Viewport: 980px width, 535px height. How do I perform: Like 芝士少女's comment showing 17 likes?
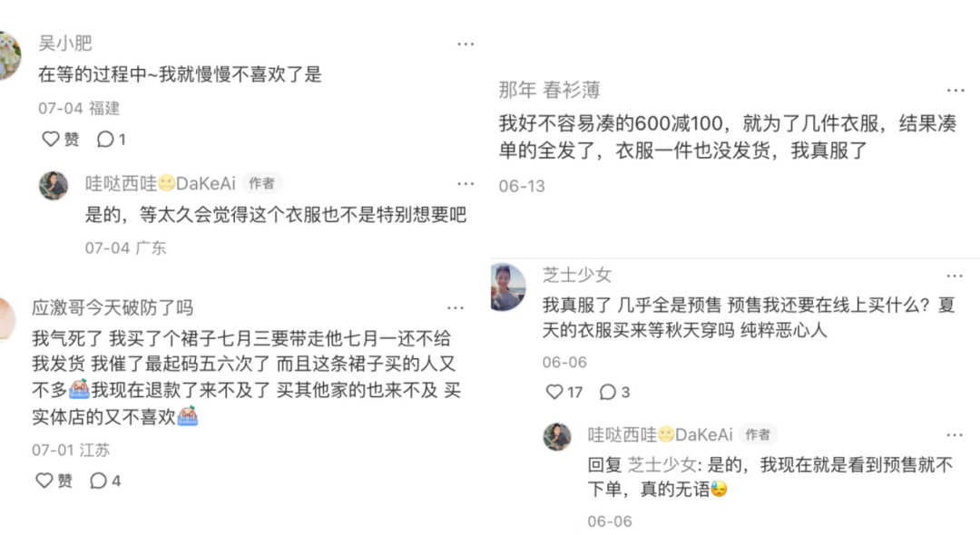(x=554, y=392)
